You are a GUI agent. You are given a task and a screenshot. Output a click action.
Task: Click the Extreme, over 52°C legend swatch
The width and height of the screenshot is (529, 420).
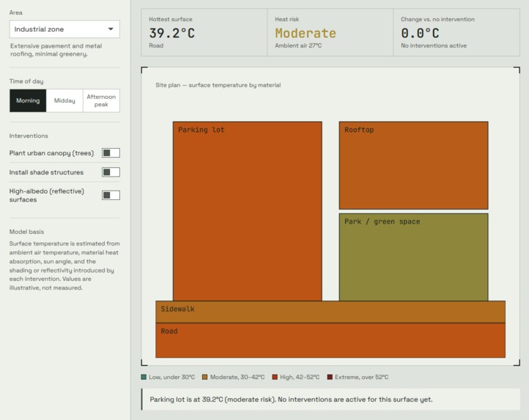click(330, 377)
